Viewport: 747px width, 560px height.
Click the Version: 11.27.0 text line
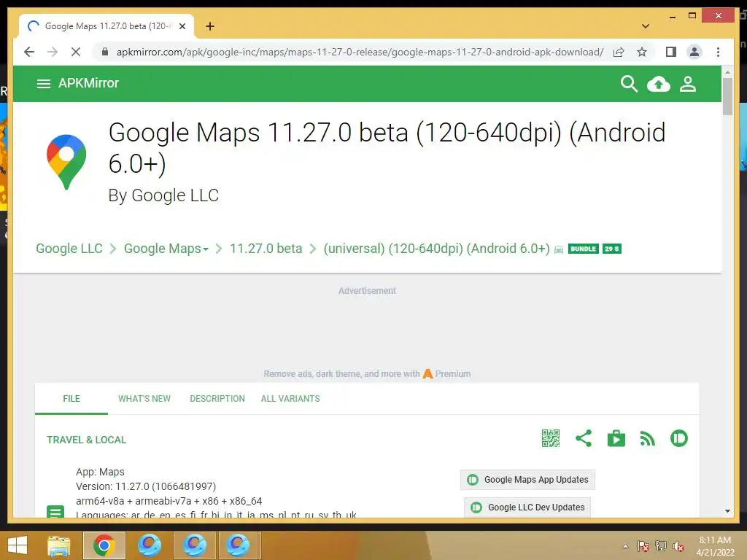coord(146,486)
